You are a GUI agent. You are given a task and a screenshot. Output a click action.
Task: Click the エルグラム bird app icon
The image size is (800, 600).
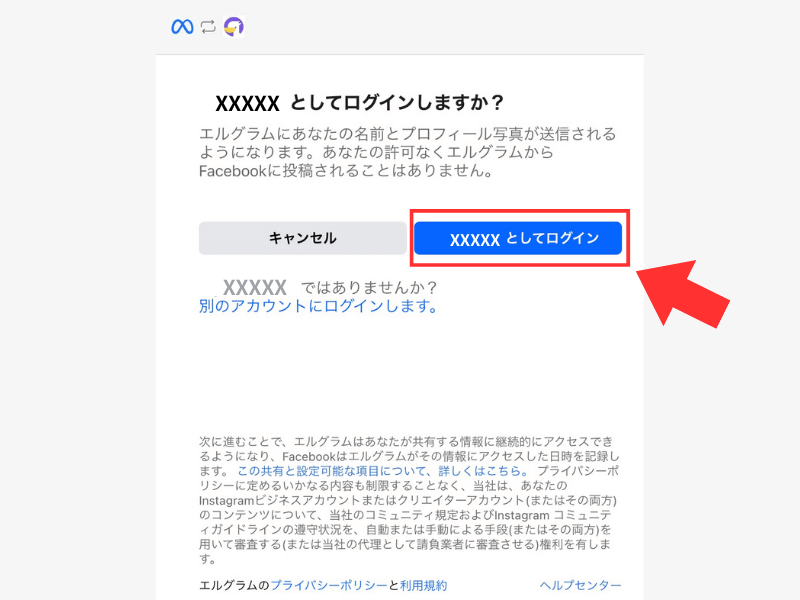234,27
